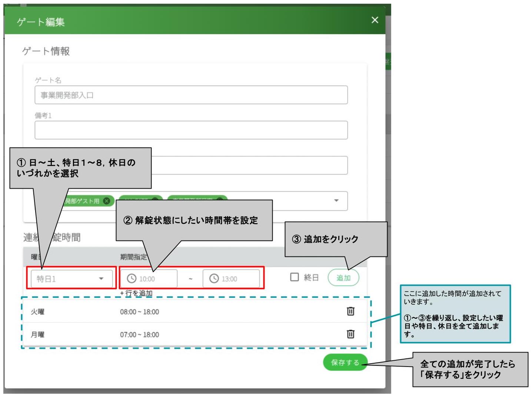Set the start time field showing 10:00

[149, 279]
